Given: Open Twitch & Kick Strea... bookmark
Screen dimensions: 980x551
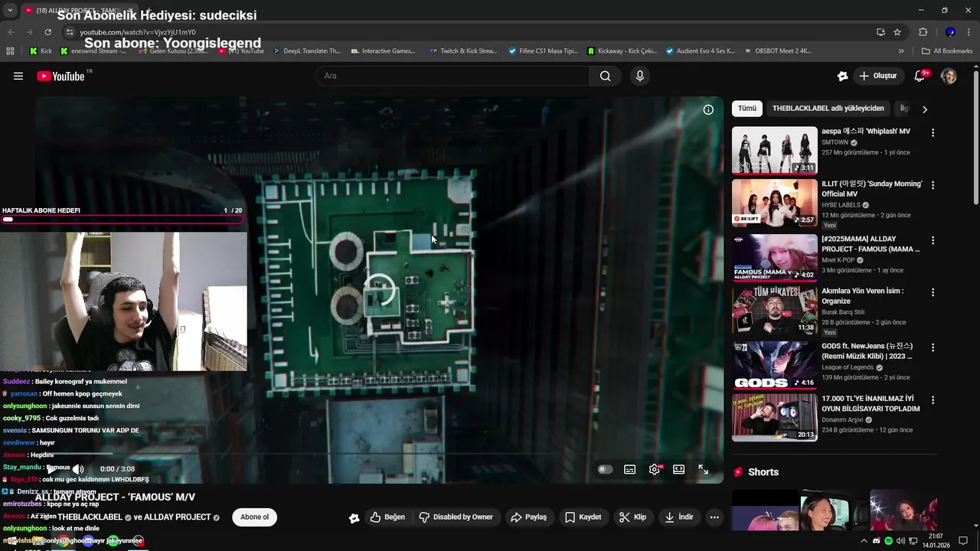Looking at the screenshot, I should 463,51.
